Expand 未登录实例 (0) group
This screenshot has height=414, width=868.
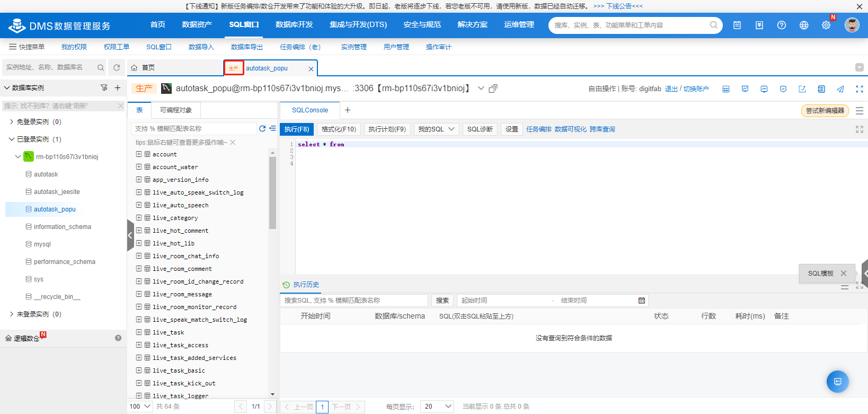[12, 314]
